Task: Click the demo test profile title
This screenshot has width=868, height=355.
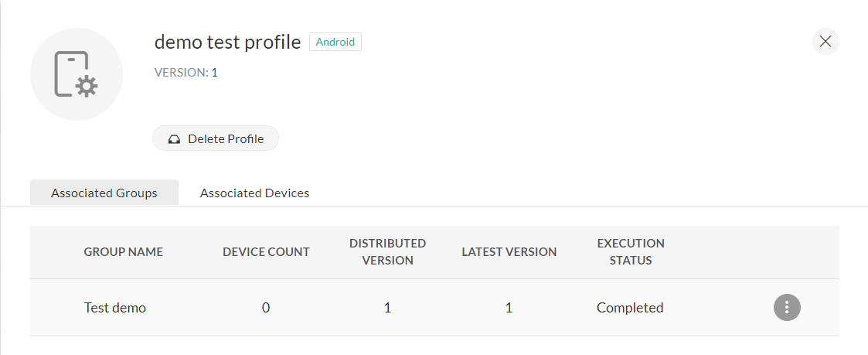Action: 227,42
